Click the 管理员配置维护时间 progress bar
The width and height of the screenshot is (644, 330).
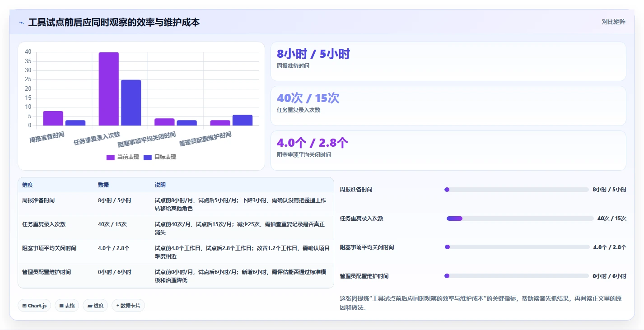pos(517,276)
